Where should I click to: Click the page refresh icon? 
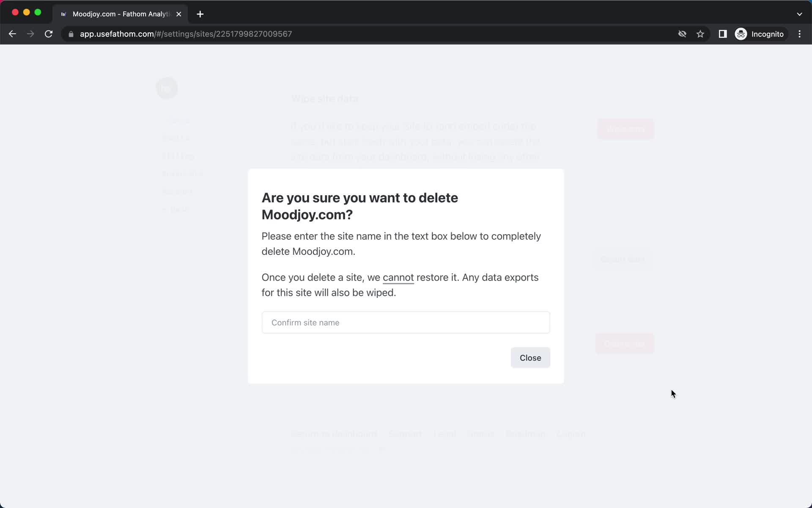49,34
